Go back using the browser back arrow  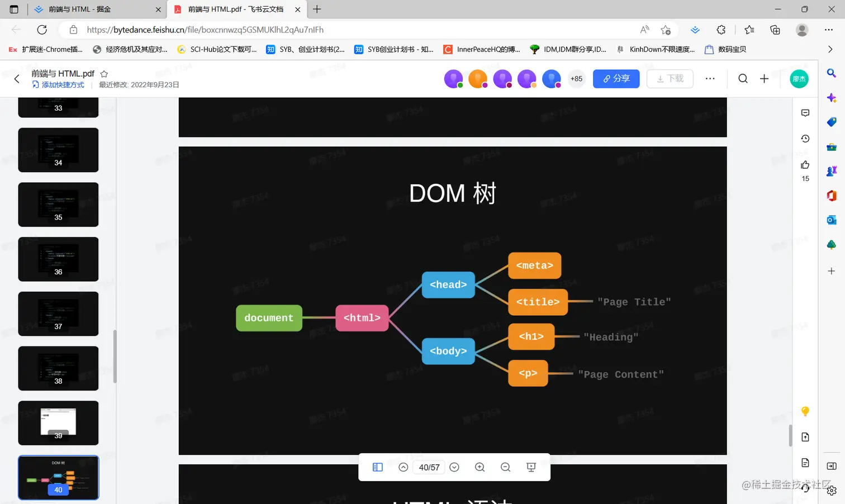click(16, 30)
